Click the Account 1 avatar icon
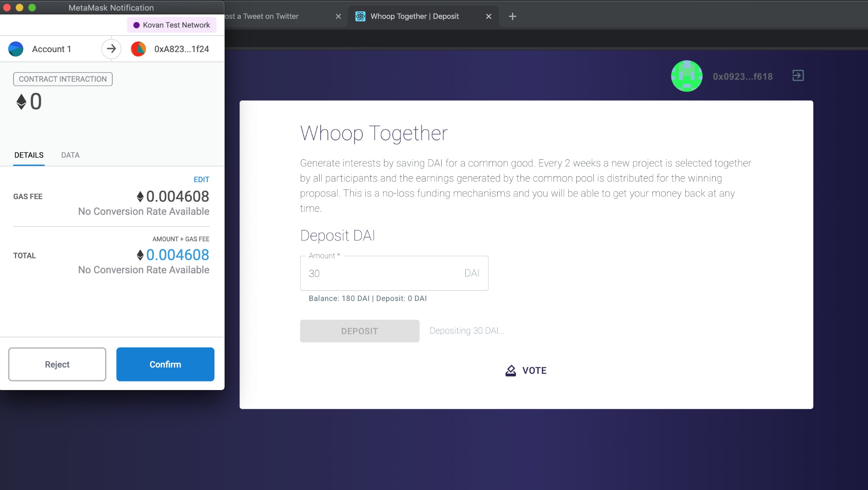This screenshot has width=868, height=490. coord(16,49)
